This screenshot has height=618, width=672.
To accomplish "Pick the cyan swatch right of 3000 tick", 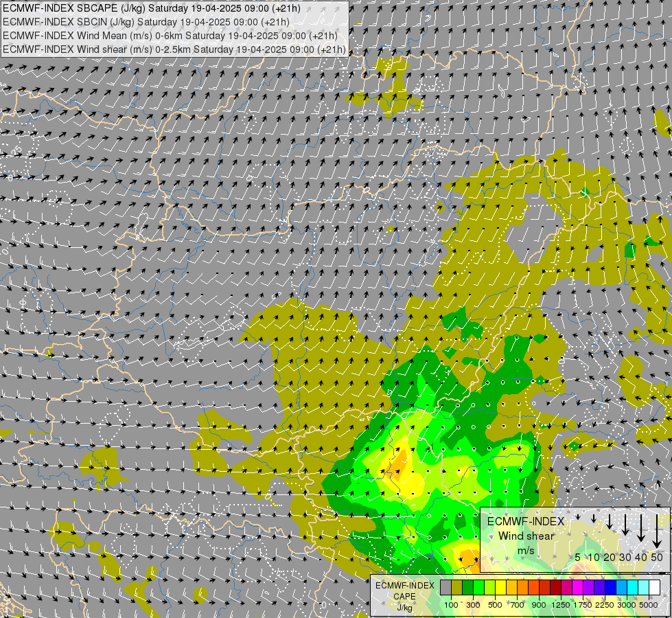I will click(633, 588).
